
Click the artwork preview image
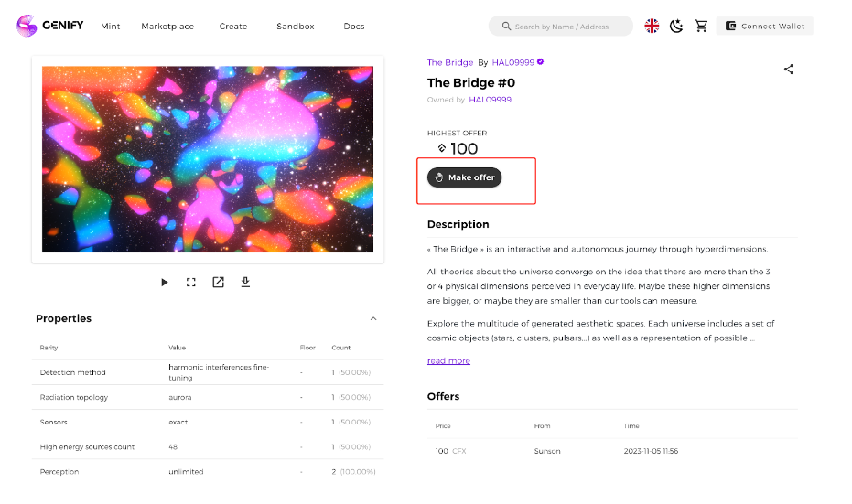point(208,159)
